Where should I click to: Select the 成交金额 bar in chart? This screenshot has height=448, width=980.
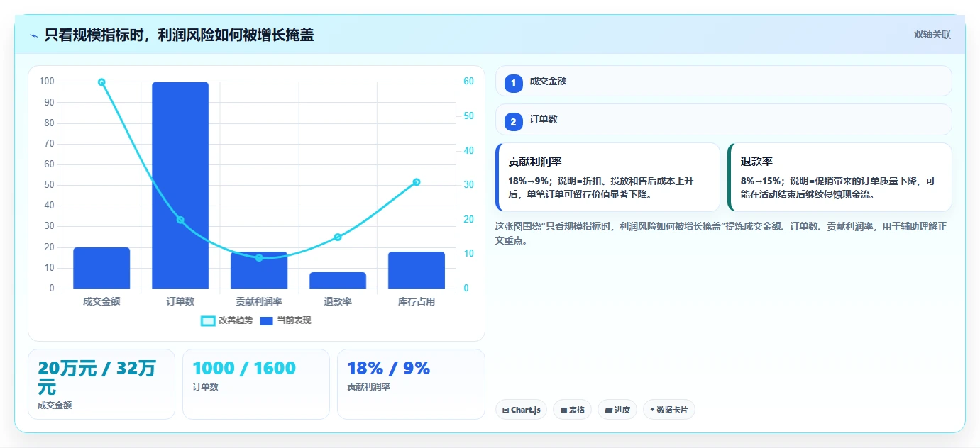[101, 268]
